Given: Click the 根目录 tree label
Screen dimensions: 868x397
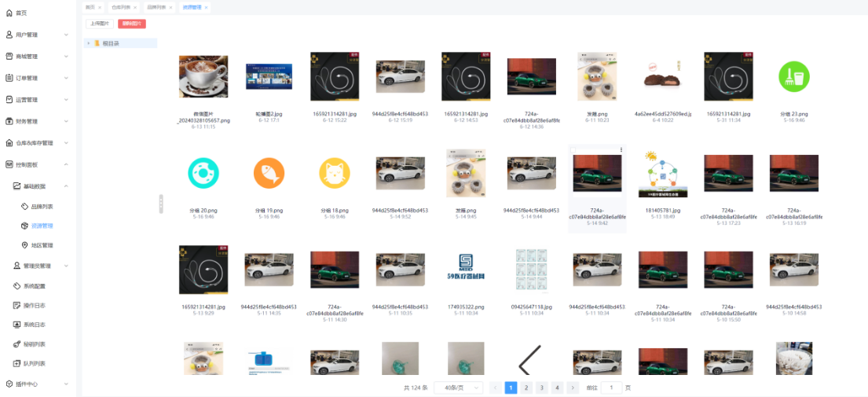Looking at the screenshot, I should [111, 43].
